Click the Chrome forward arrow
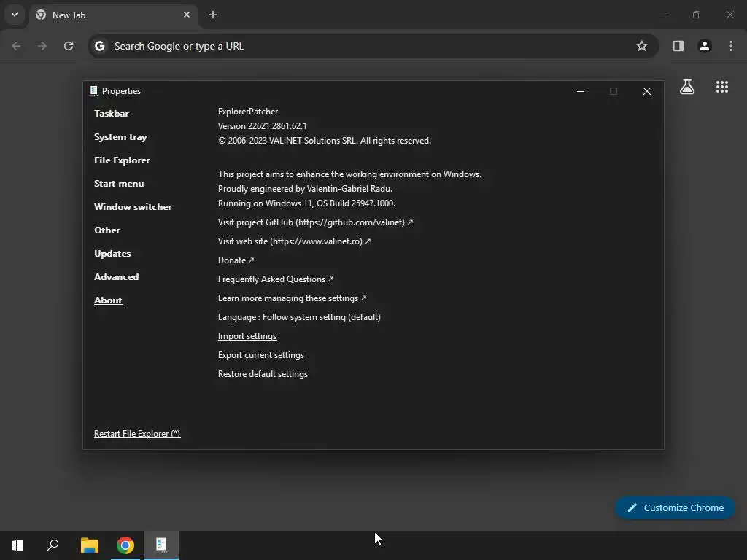The width and height of the screenshot is (747, 560). tap(42, 46)
